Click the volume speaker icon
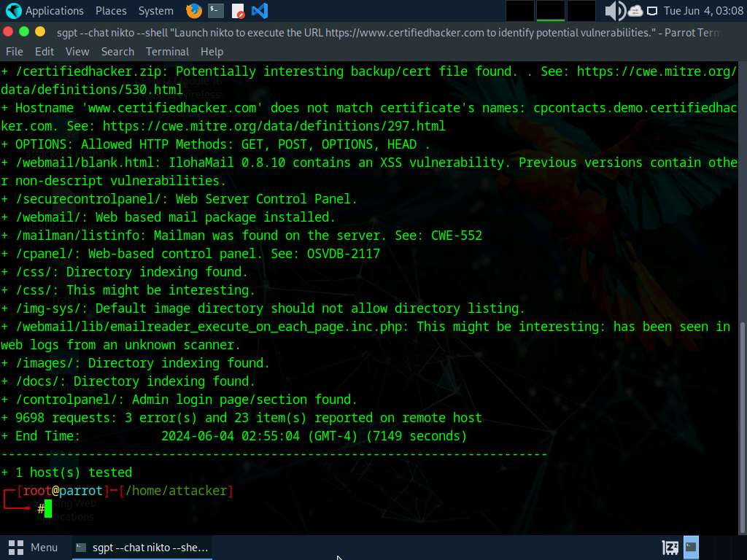Image resolution: width=747 pixels, height=560 pixels. [x=614, y=11]
